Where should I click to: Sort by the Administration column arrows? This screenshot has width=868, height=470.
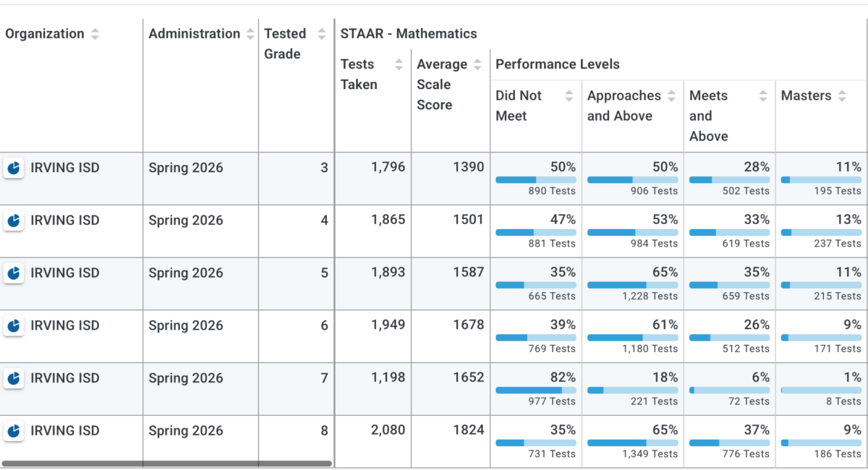tap(250, 34)
